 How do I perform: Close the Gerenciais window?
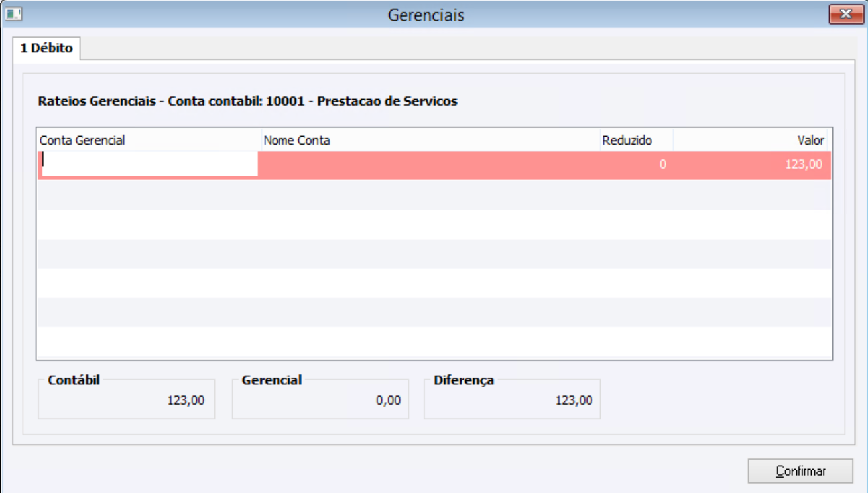click(x=846, y=14)
